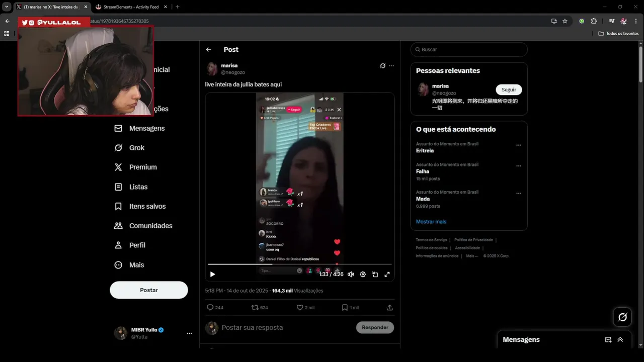The height and width of the screenshot is (362, 644).
Task: Bookmark this page with the star
Action: (x=565, y=21)
